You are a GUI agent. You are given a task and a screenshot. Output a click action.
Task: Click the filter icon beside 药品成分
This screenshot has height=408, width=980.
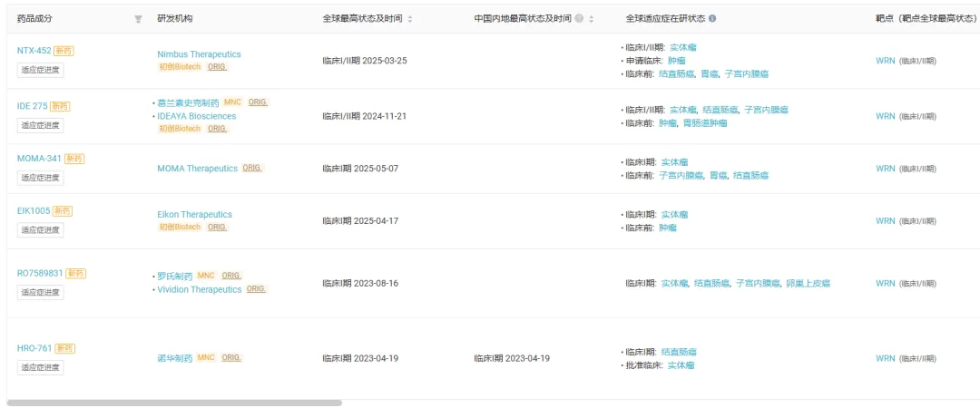(138, 19)
